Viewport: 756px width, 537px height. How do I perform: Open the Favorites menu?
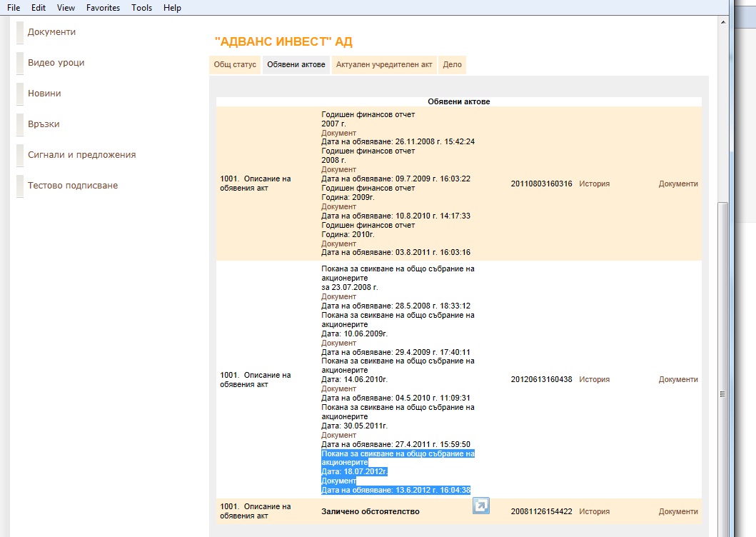click(103, 8)
